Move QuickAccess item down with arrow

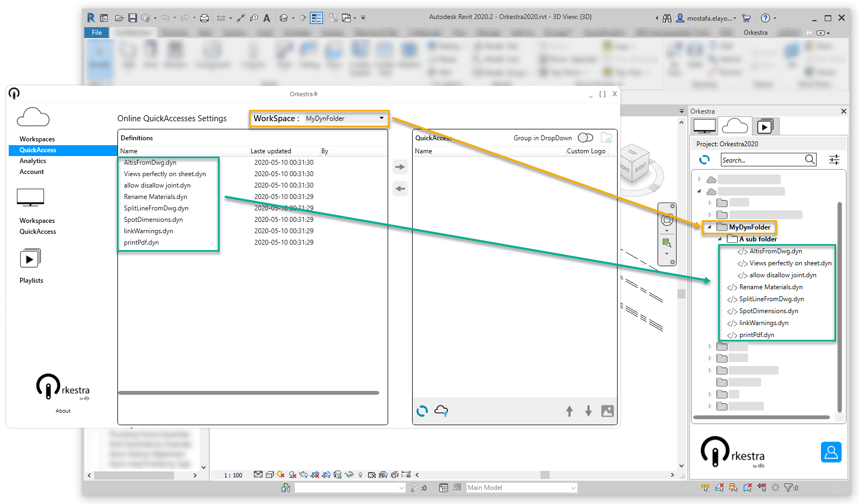pos(588,411)
